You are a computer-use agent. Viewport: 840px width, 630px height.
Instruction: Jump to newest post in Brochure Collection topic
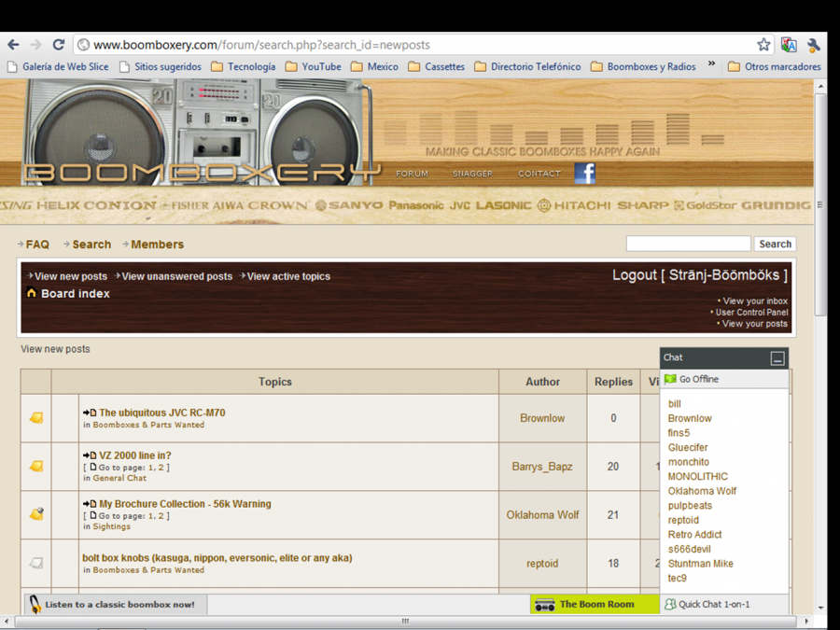click(90, 504)
